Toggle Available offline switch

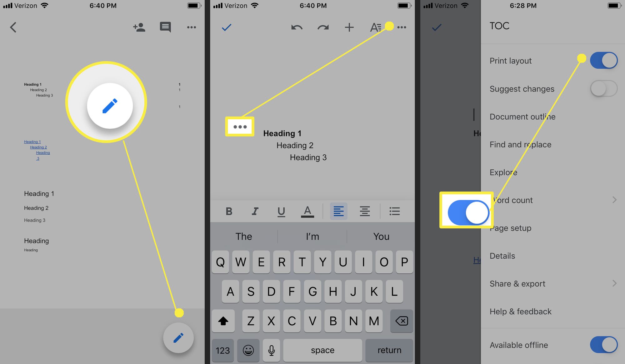tap(604, 345)
